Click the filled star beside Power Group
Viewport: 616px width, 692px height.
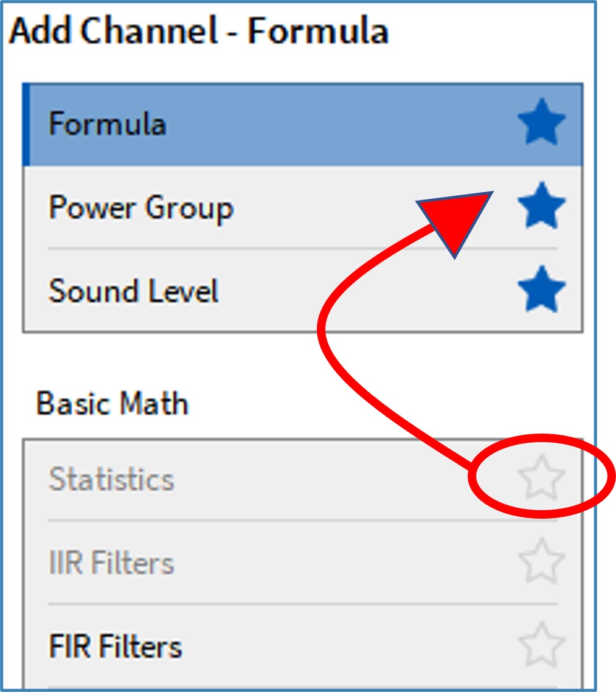541,206
